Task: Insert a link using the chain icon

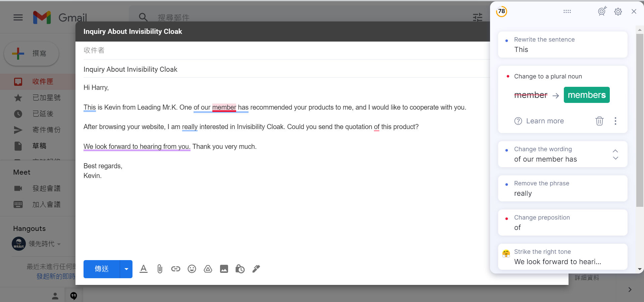Action: tap(176, 269)
